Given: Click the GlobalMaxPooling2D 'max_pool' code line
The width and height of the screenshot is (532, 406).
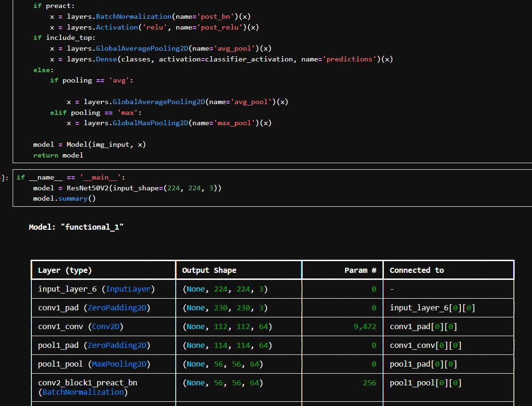Looking at the screenshot, I should [x=169, y=123].
